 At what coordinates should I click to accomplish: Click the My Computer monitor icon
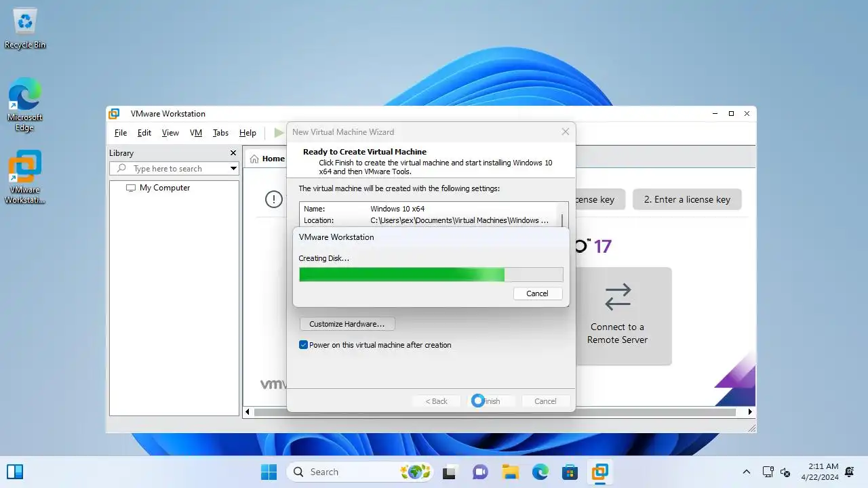[131, 188]
